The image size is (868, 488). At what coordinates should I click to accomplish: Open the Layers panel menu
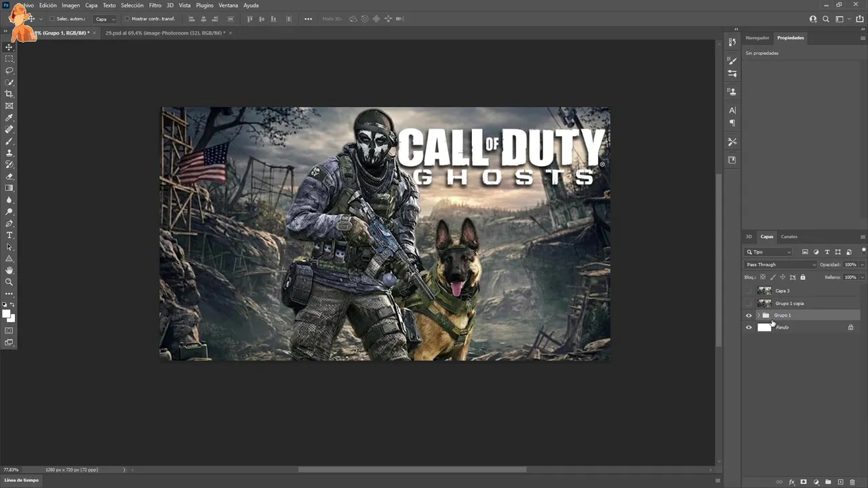863,237
